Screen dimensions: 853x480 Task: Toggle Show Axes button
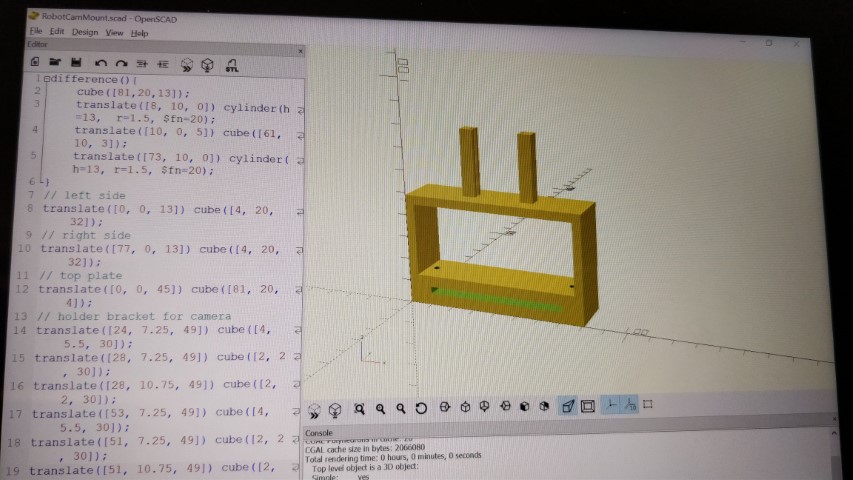[x=610, y=405]
